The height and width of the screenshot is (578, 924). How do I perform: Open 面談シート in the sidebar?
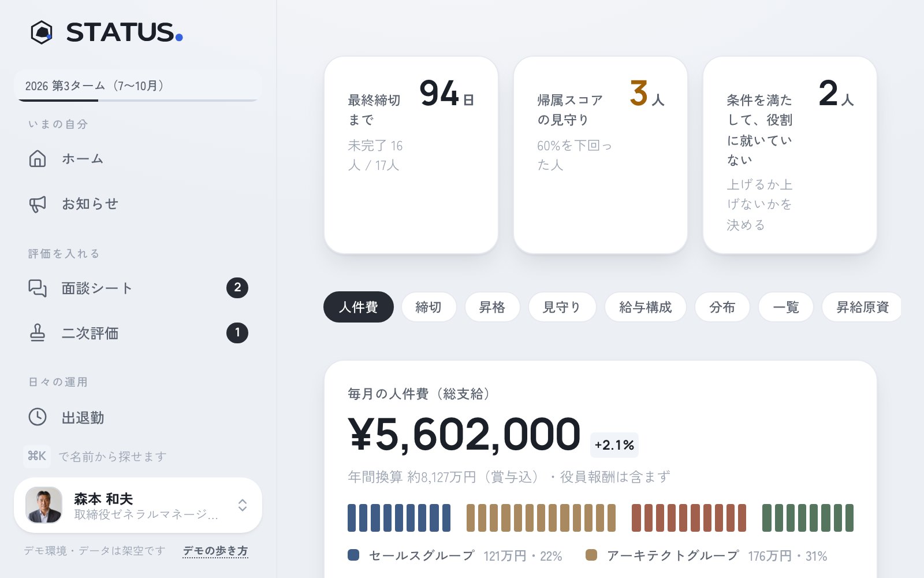point(138,288)
